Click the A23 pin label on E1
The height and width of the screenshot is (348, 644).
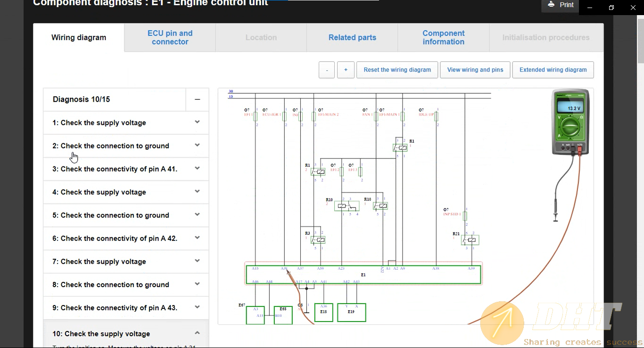point(341,268)
